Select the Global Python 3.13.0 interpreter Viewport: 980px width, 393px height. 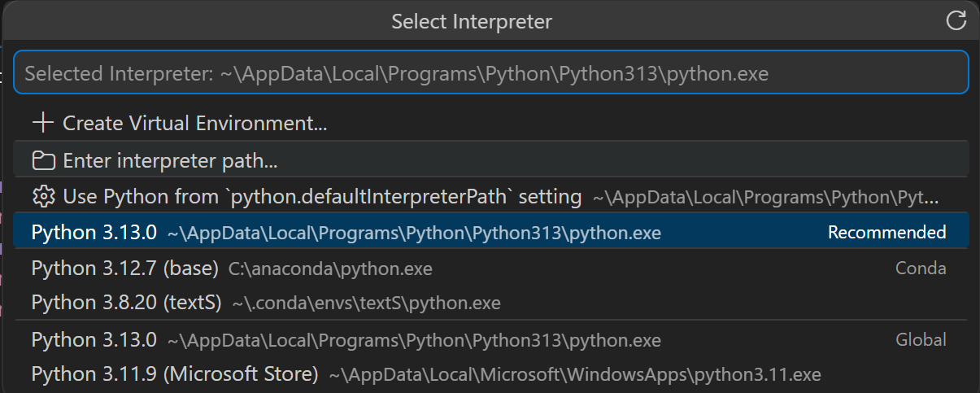[490, 339]
